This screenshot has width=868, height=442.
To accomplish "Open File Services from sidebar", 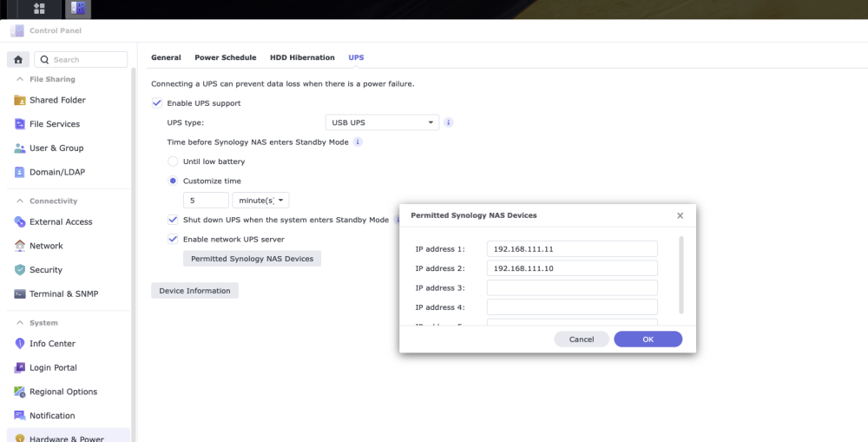I will click(54, 124).
